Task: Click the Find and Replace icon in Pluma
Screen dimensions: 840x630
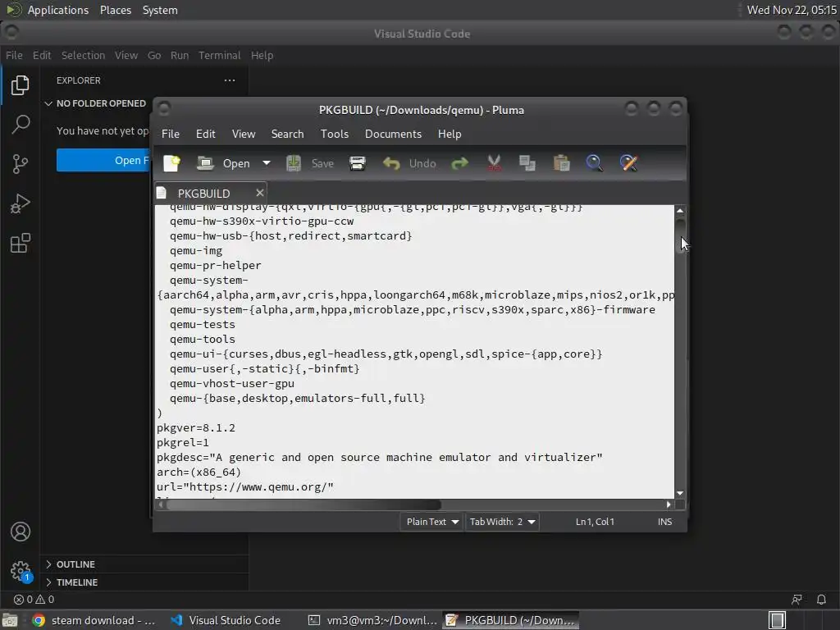Action: [x=628, y=163]
